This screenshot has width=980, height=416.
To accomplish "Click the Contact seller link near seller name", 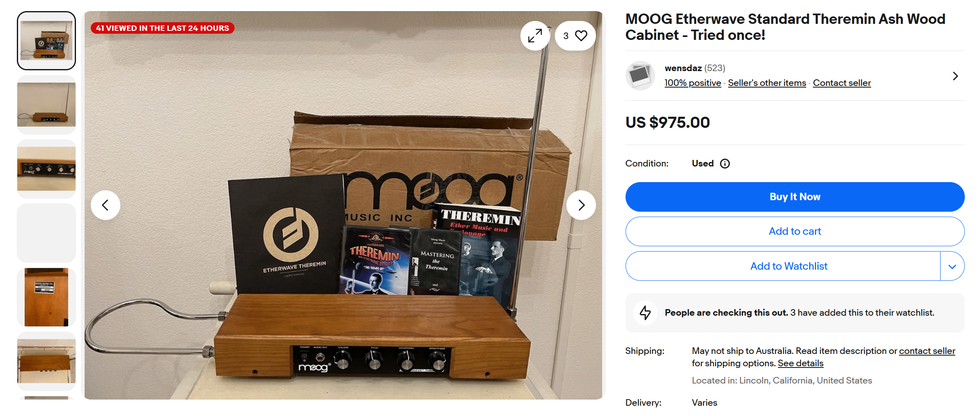I will (x=842, y=83).
